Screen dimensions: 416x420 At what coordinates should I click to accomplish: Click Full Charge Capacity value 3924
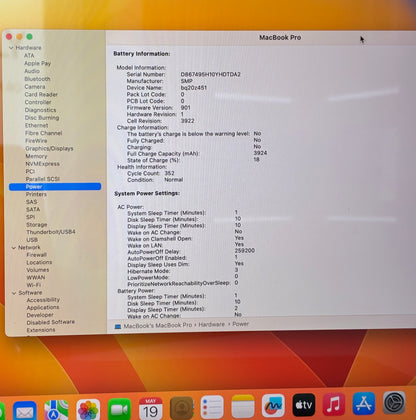pyautogui.click(x=260, y=153)
